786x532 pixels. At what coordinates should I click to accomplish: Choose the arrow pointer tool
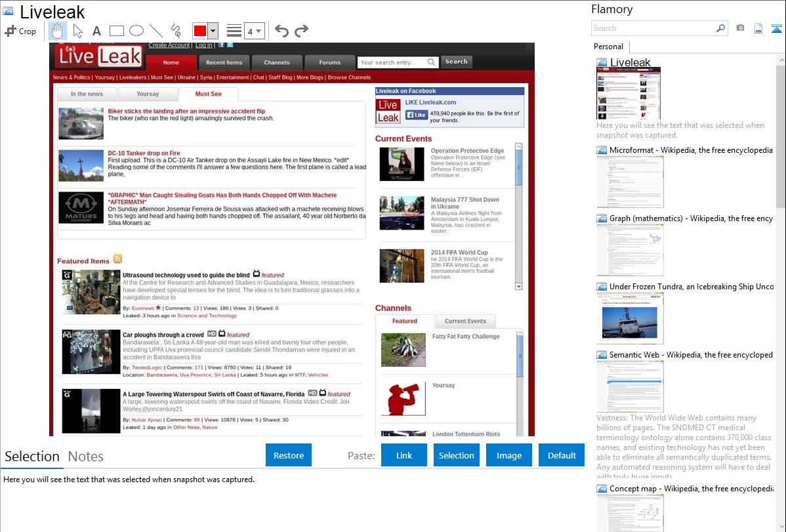(77, 31)
